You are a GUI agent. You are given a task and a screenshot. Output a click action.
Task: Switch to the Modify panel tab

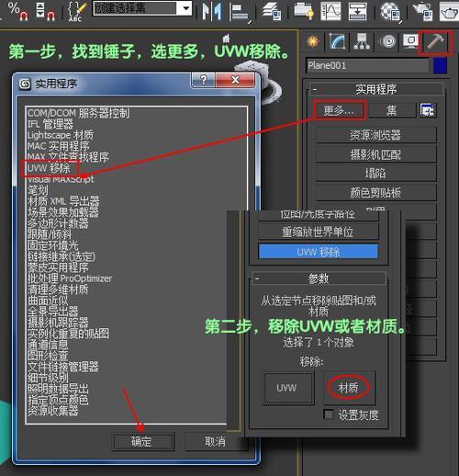(x=337, y=41)
